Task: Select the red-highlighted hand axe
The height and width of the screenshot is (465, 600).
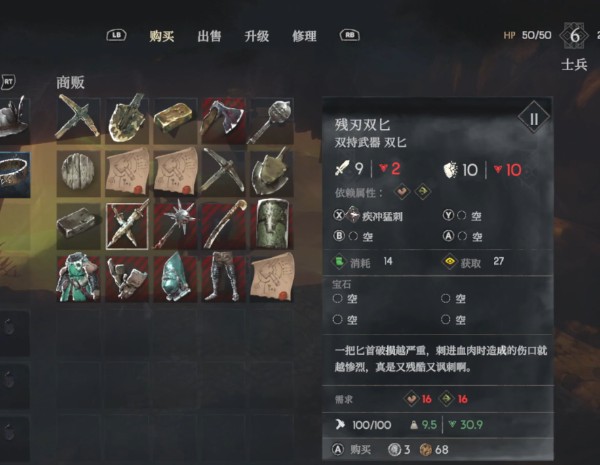Action: (223, 121)
